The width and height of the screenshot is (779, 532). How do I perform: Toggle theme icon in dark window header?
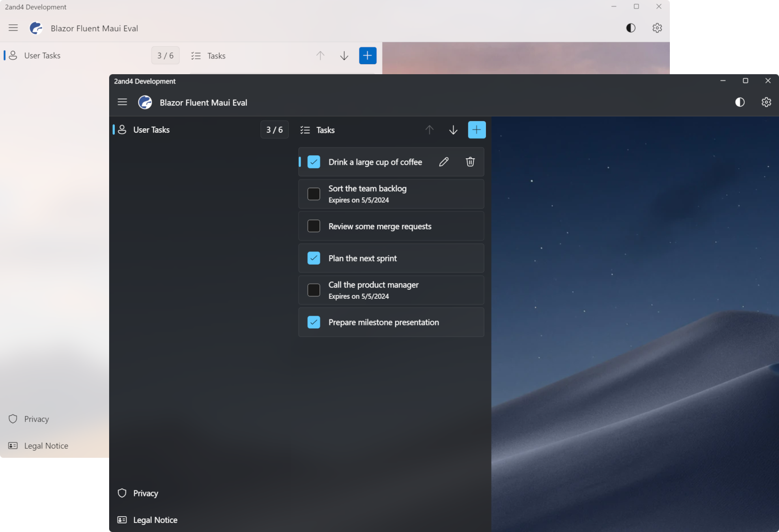click(740, 102)
